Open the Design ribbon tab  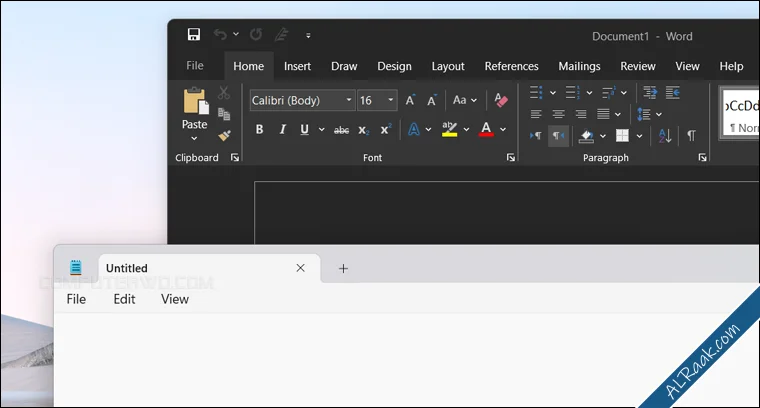tap(395, 66)
